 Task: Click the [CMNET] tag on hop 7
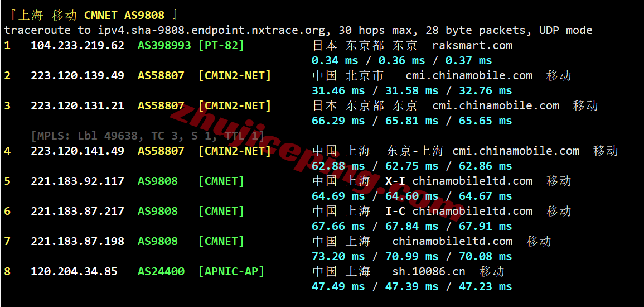221,241
